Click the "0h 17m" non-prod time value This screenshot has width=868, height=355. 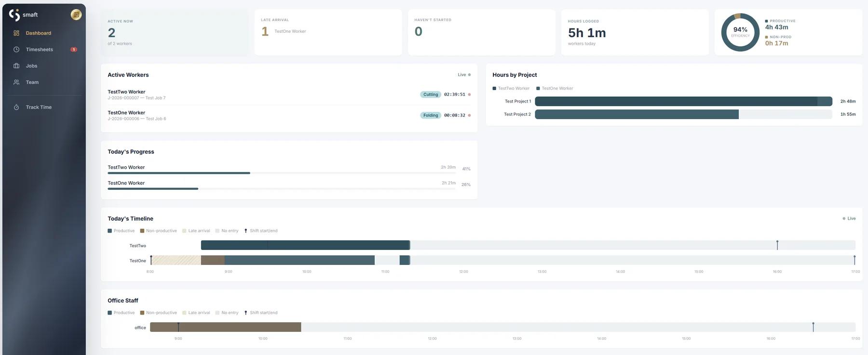(x=776, y=43)
